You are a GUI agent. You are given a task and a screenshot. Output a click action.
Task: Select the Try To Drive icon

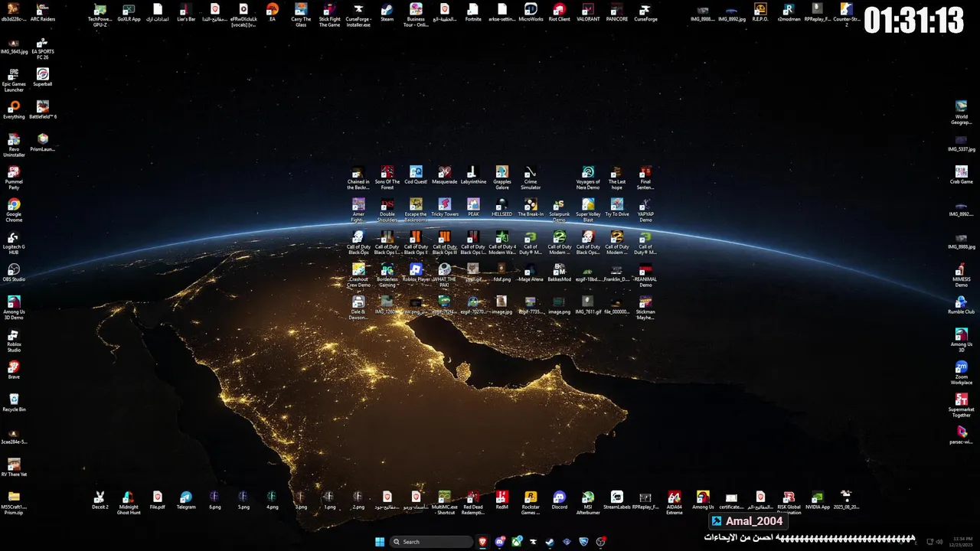coord(617,207)
